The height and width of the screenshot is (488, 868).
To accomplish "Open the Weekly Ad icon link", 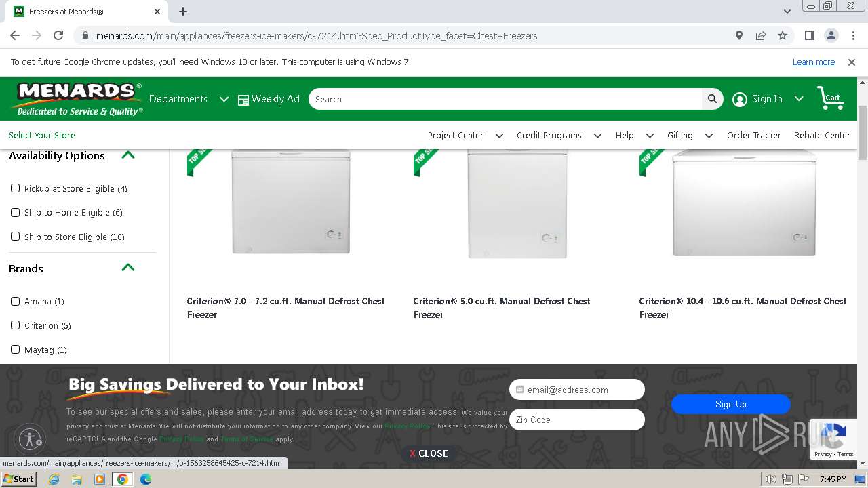I will click(243, 100).
